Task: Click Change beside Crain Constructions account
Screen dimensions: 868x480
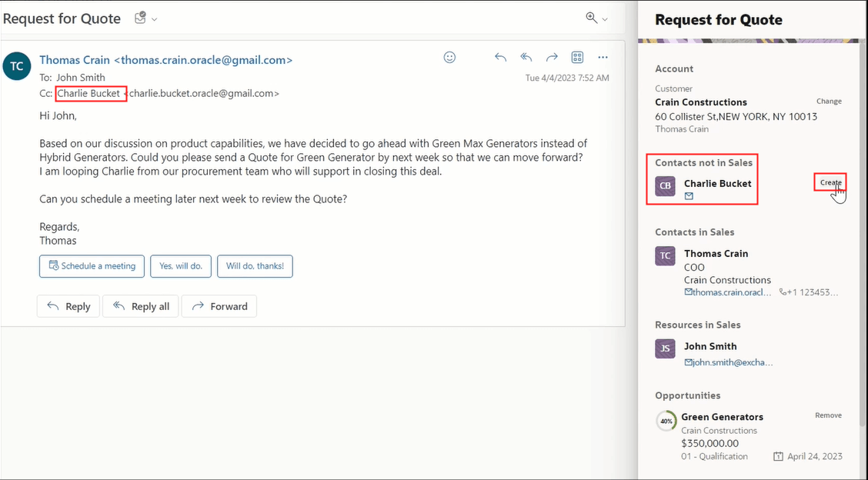Action: pos(829,101)
